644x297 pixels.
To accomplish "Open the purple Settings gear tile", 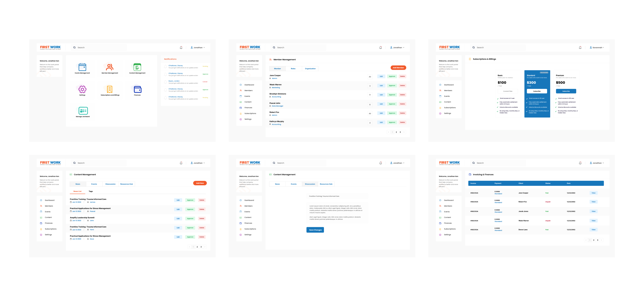I will [x=82, y=89].
